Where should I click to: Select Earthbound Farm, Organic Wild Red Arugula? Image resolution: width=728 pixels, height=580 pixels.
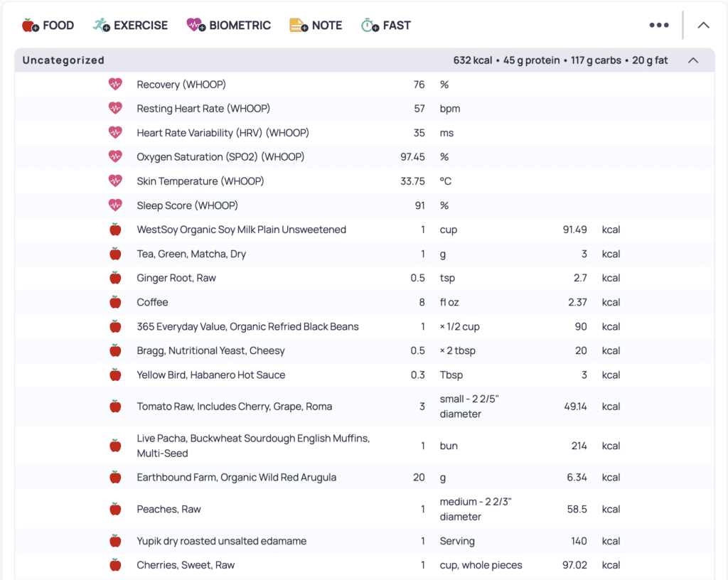point(236,477)
